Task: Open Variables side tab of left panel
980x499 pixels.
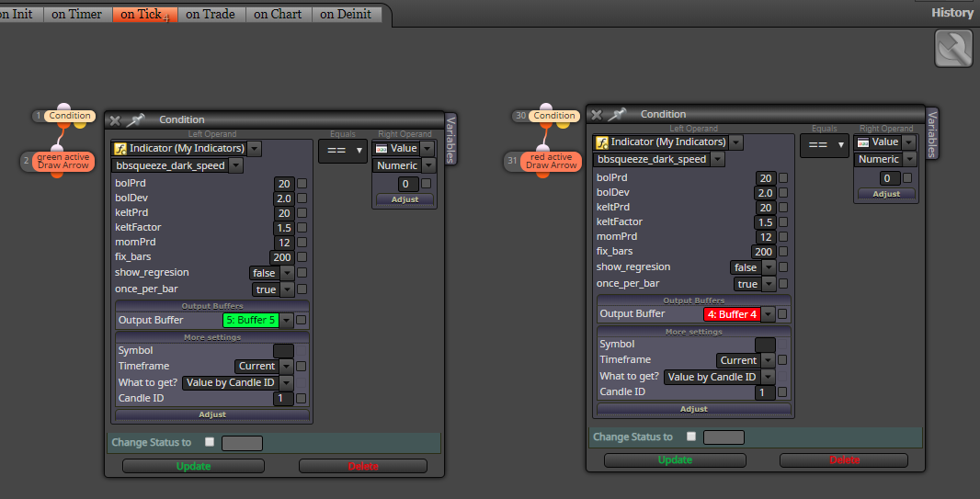Action: [x=451, y=139]
